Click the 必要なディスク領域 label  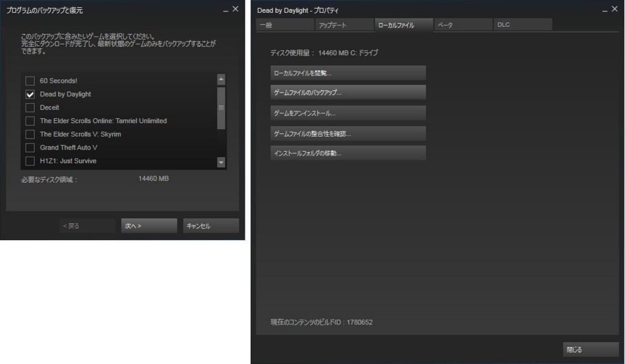(49, 180)
